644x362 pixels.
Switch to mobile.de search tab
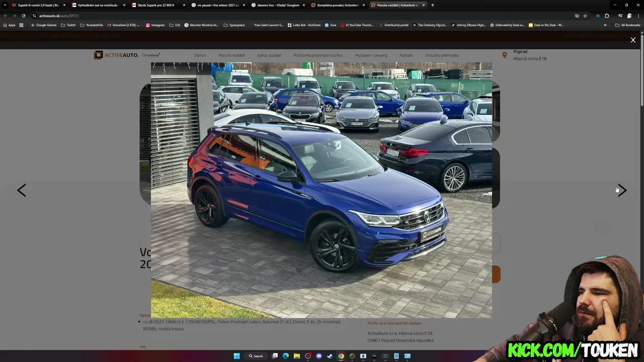98,5
